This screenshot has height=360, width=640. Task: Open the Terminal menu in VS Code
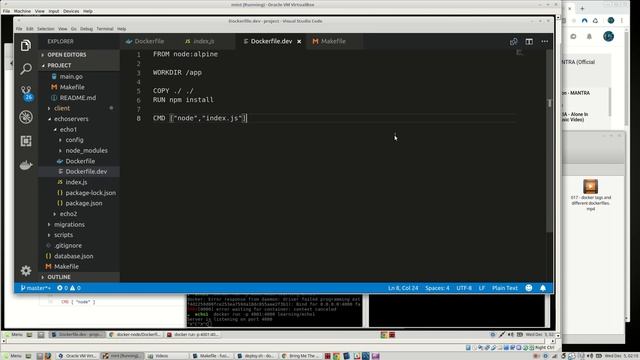point(104,29)
